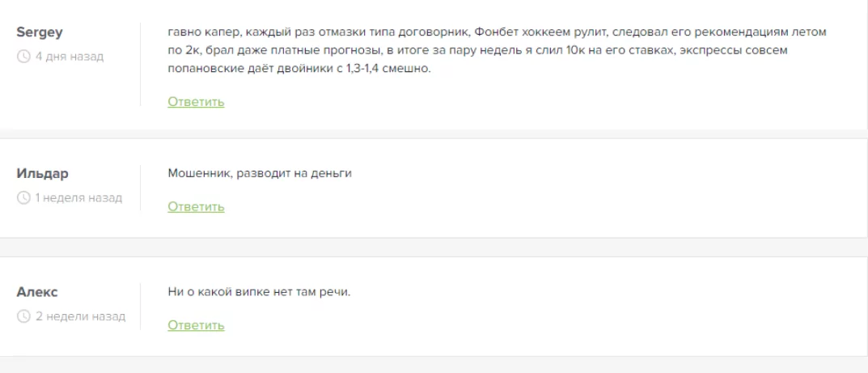Select the author name Алекс
Viewport: 868px width, 373px height.
click(37, 292)
